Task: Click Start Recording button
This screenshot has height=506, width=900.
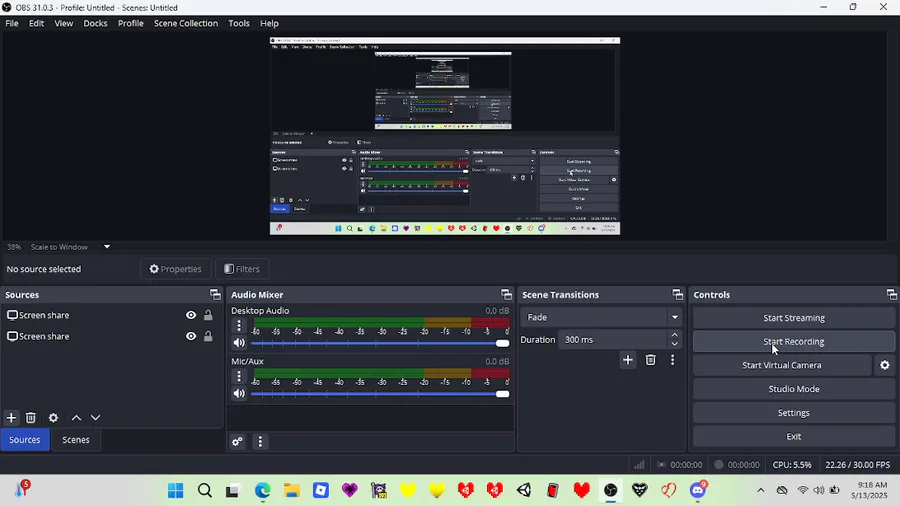Action: 793,341
